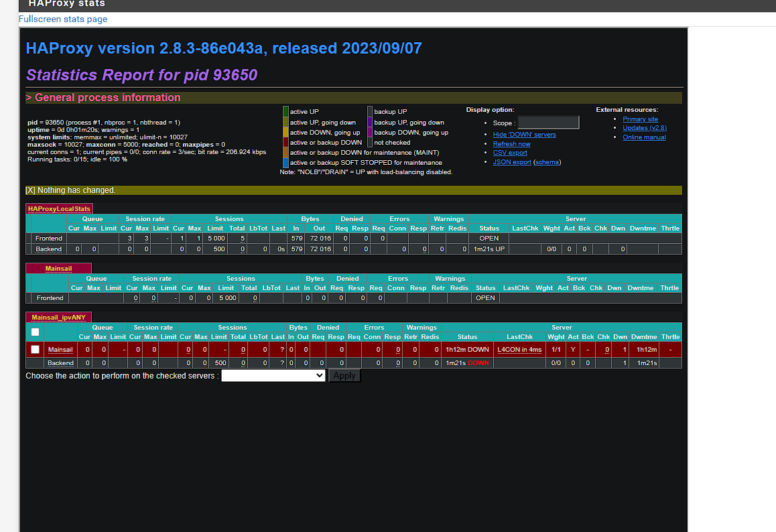Click Frontend row in Mainsail table

354,298
